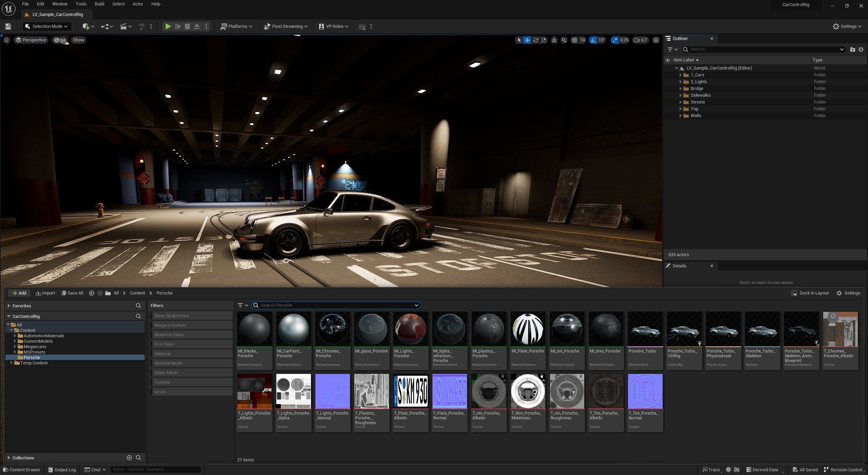Click the Add button in Content Browser
The image size is (868, 475).
click(x=19, y=293)
